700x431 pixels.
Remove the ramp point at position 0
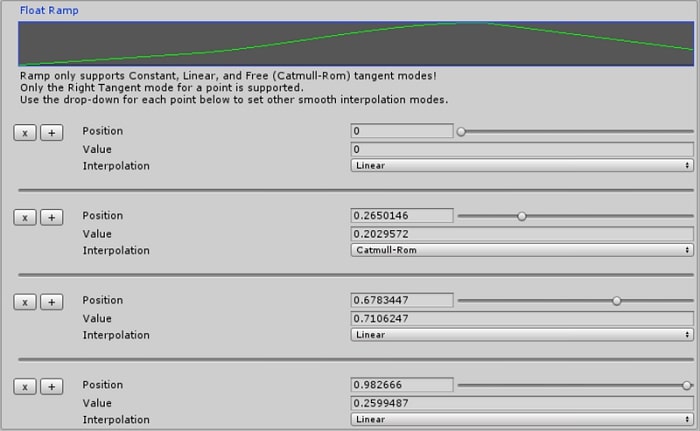pyautogui.click(x=25, y=132)
